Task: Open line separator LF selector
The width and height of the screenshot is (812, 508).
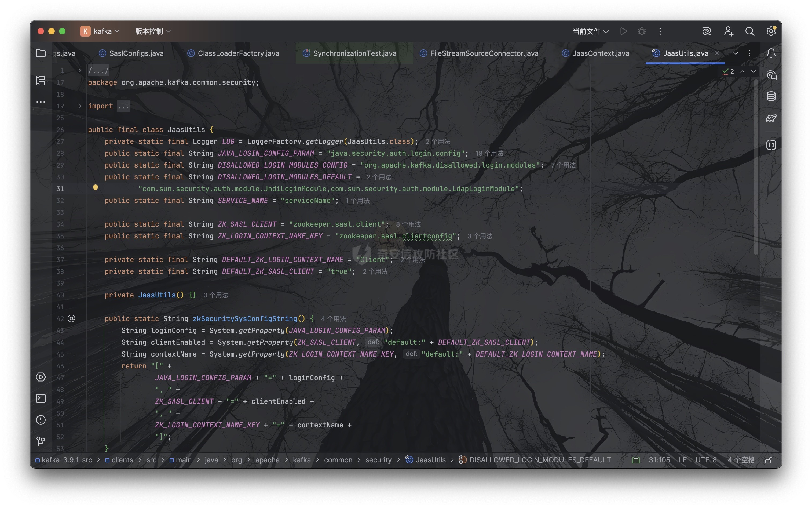Action: (x=682, y=460)
